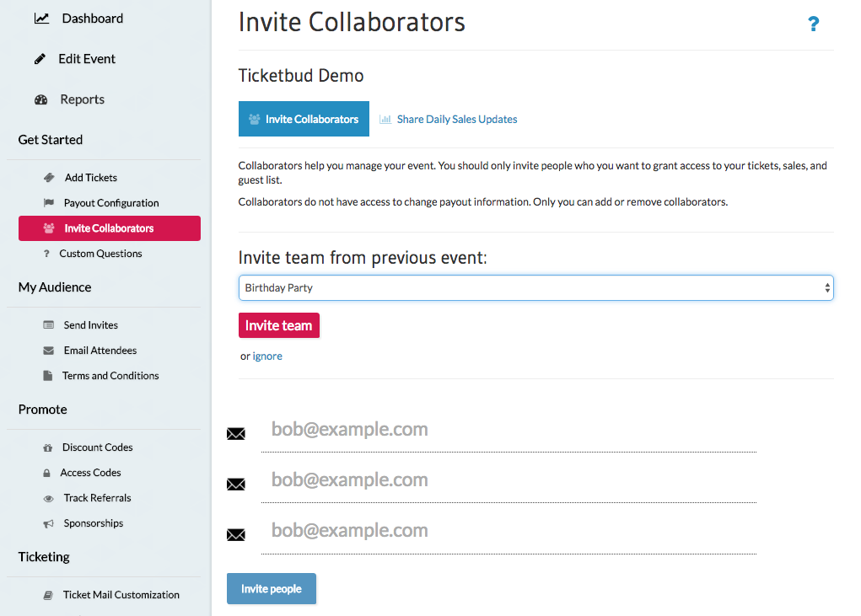Click the Discount Codes gift icon
861x616 pixels.
pos(48,447)
